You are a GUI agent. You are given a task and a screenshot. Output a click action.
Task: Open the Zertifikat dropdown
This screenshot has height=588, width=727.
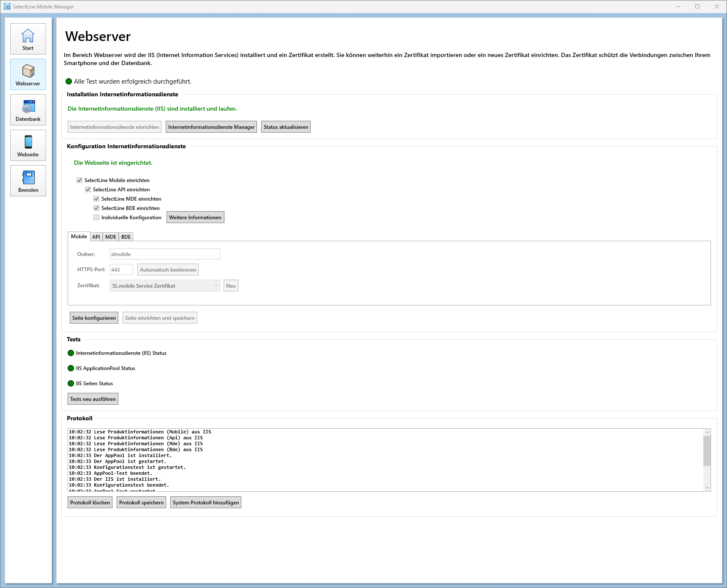click(165, 286)
